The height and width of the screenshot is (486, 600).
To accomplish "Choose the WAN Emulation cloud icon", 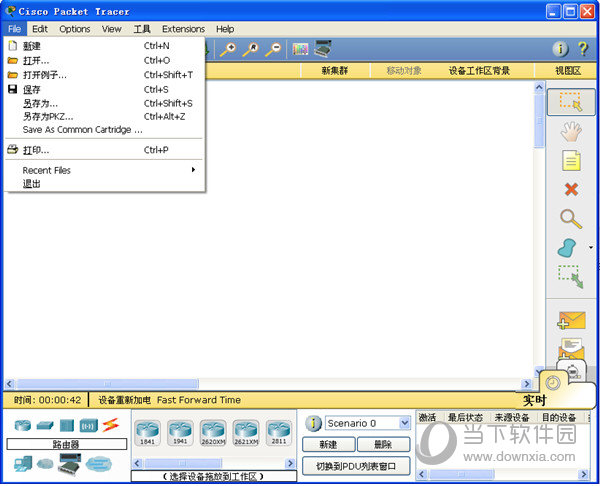I will point(45,464).
